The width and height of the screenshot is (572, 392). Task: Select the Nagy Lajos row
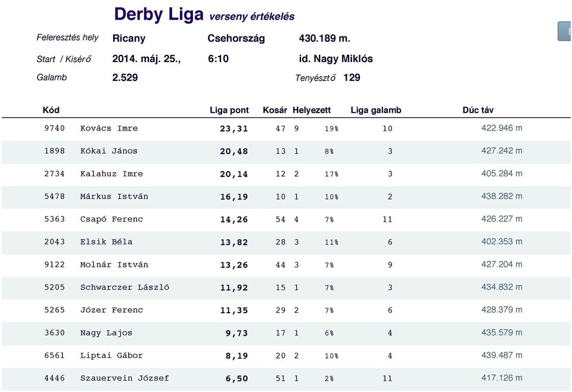(286, 333)
